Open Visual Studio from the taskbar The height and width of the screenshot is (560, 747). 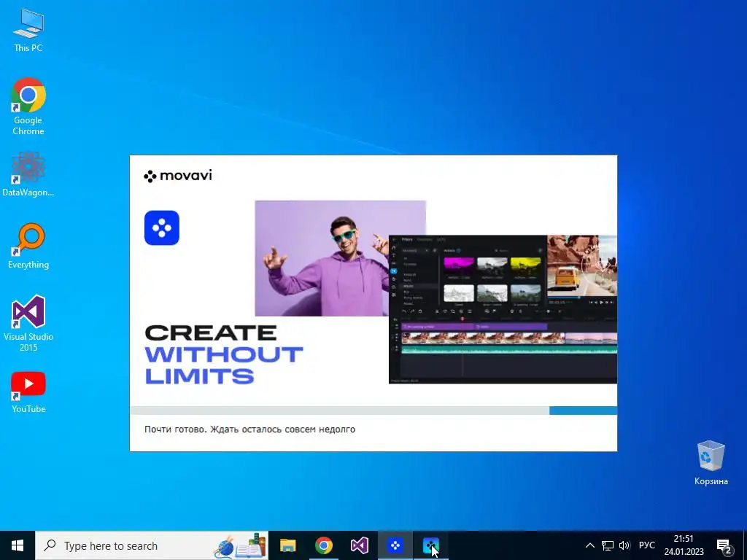(x=359, y=545)
